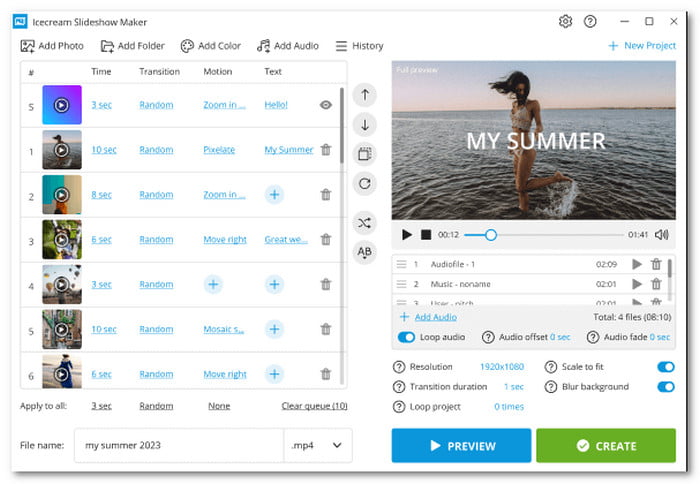Click the audio list scrollbar
The width and height of the screenshot is (700, 484).
click(x=670, y=270)
